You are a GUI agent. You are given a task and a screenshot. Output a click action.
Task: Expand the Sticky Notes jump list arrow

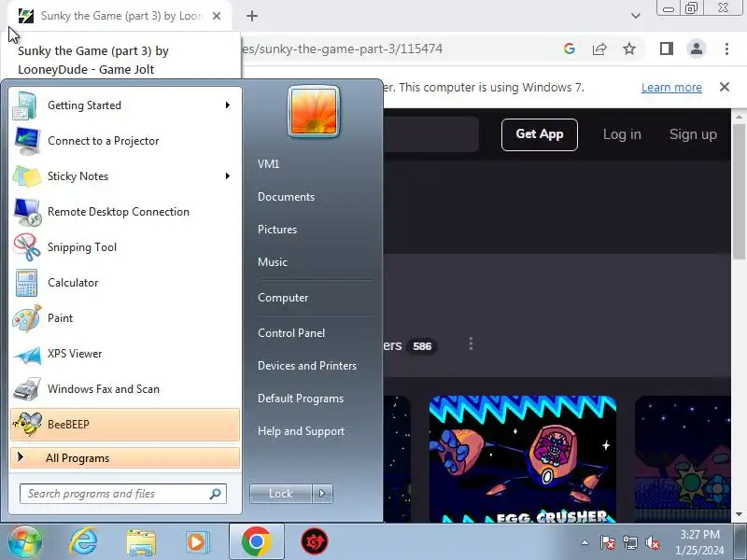pyautogui.click(x=228, y=176)
